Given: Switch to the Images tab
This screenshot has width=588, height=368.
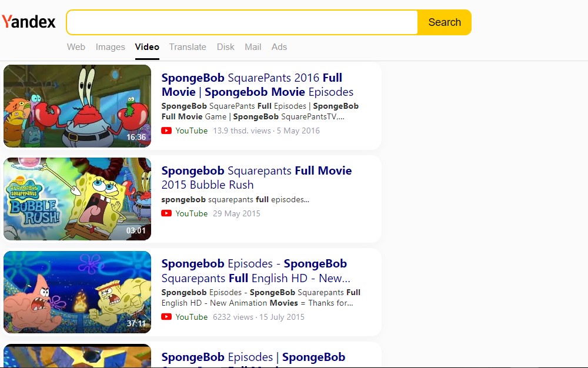Looking at the screenshot, I should click(x=110, y=47).
